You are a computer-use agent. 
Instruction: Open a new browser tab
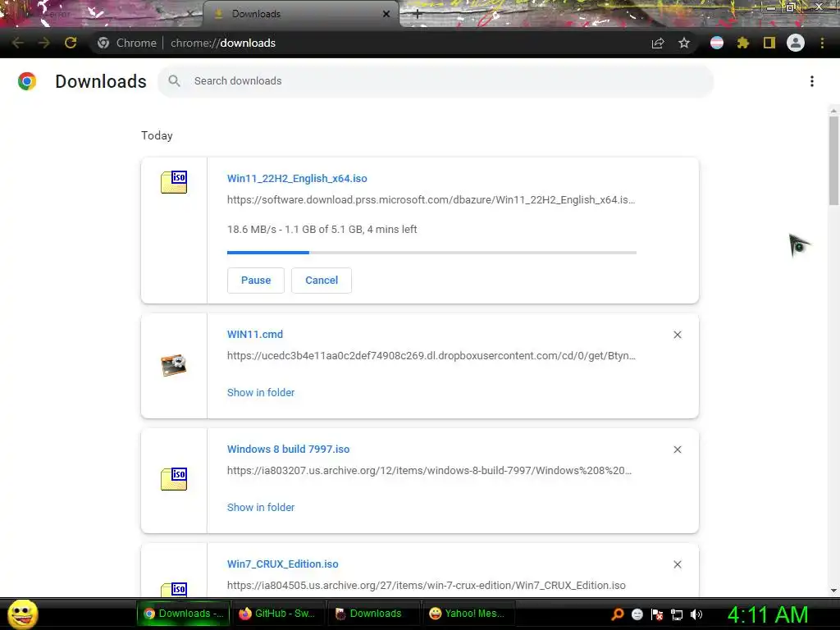(418, 15)
